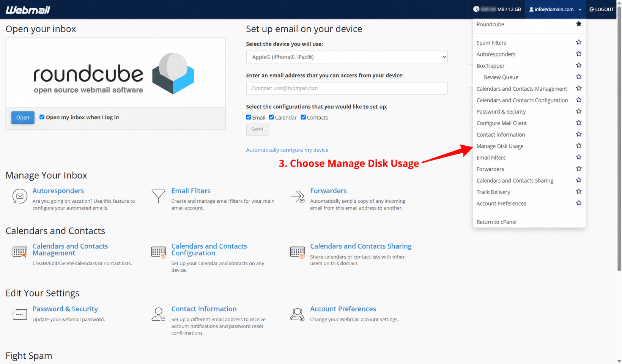Open the Password & Security heading link
Image resolution: width=622 pixels, height=364 pixels.
pos(65,309)
